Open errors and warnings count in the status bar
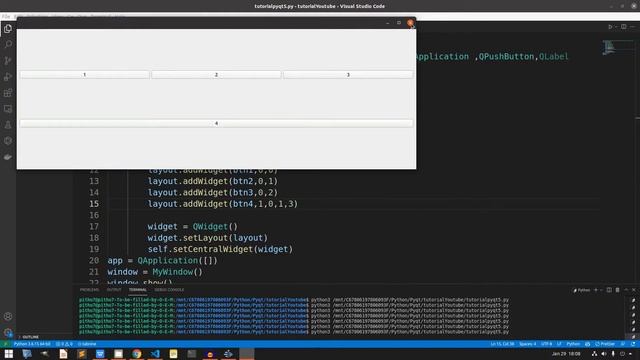Screen dimensions: 640x360 pos(64,344)
